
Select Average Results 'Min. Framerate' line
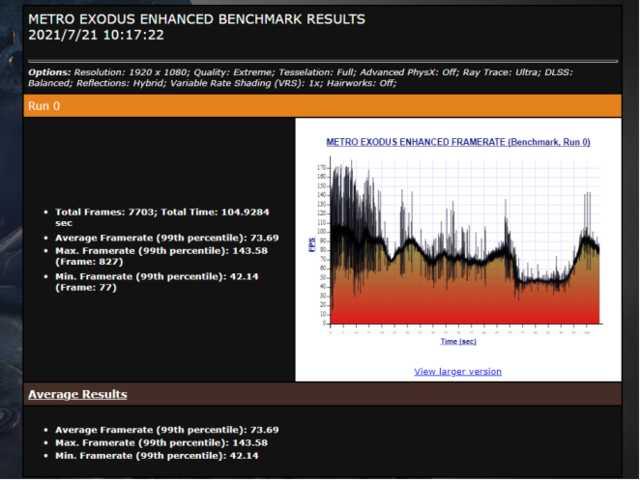(x=157, y=456)
